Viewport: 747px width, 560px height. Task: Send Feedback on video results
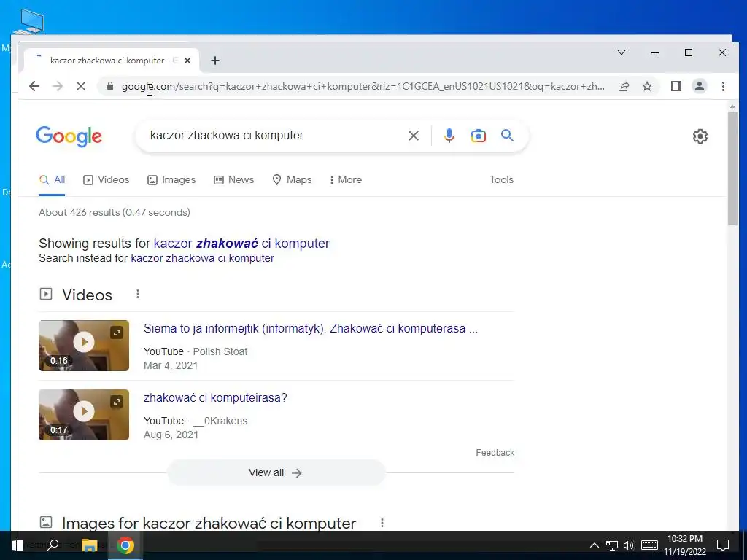[495, 453]
